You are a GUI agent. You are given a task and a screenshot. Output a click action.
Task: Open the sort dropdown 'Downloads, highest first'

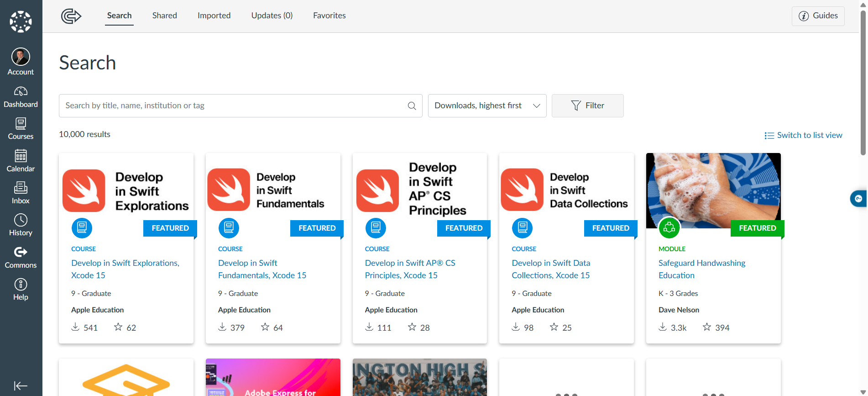pyautogui.click(x=487, y=106)
